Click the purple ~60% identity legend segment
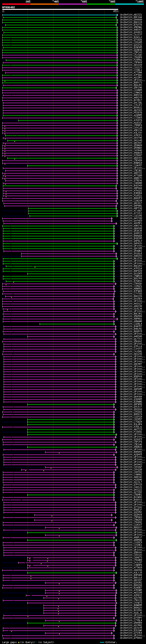146x644 pixels. pyautogui.click(x=73, y=4)
